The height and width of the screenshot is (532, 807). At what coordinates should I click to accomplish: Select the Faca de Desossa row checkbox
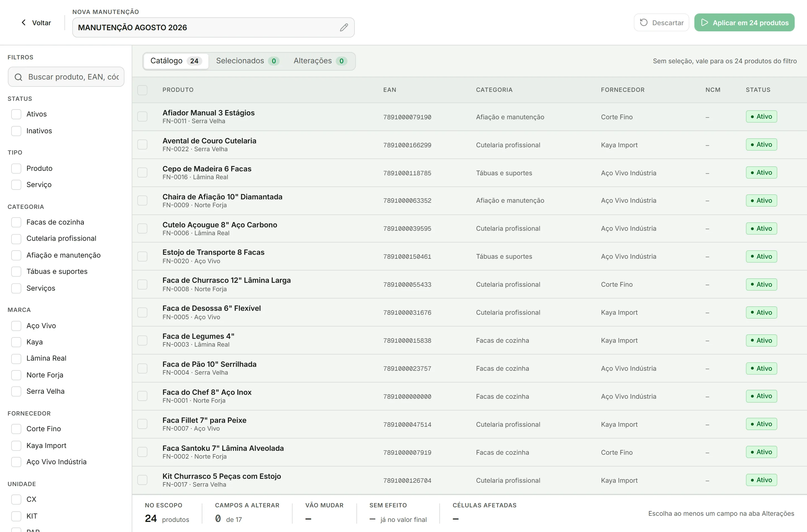(x=142, y=312)
